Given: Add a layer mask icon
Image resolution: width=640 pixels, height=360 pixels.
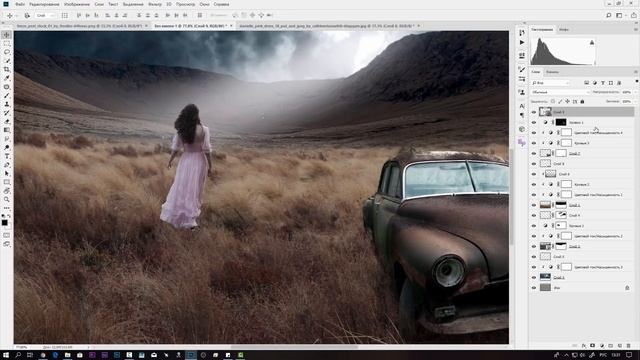Looking at the screenshot, I should [x=593, y=346].
